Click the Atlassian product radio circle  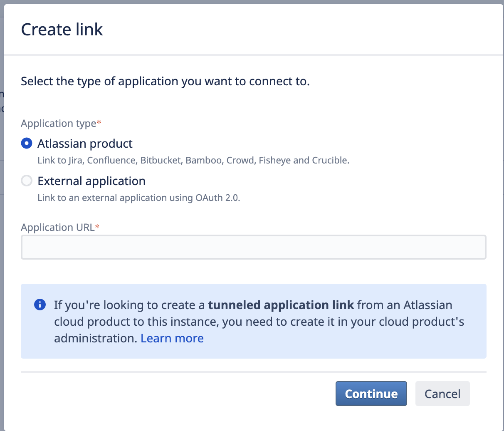coord(26,143)
